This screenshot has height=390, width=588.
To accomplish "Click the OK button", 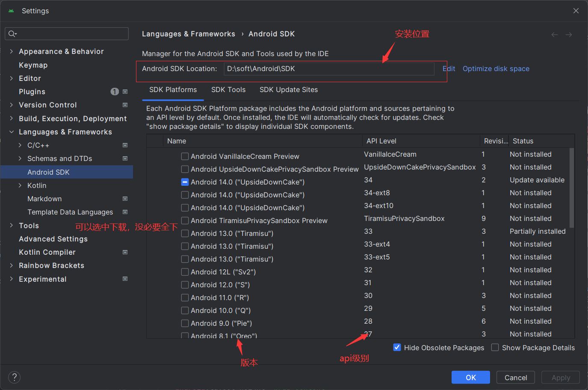I will pos(471,377).
